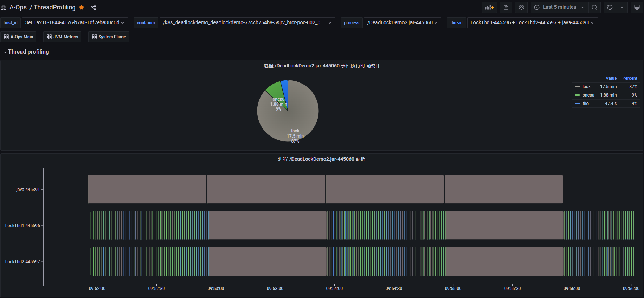Open the refresh interval dropdown arrow

(622, 7)
